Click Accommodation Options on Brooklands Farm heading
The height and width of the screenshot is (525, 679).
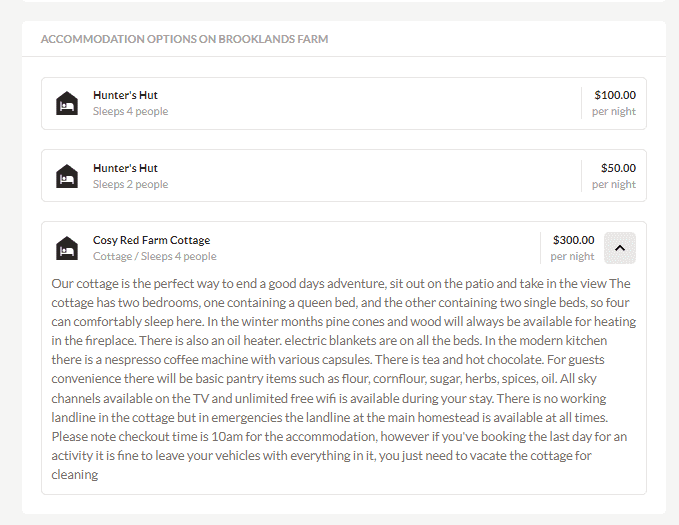coord(184,39)
